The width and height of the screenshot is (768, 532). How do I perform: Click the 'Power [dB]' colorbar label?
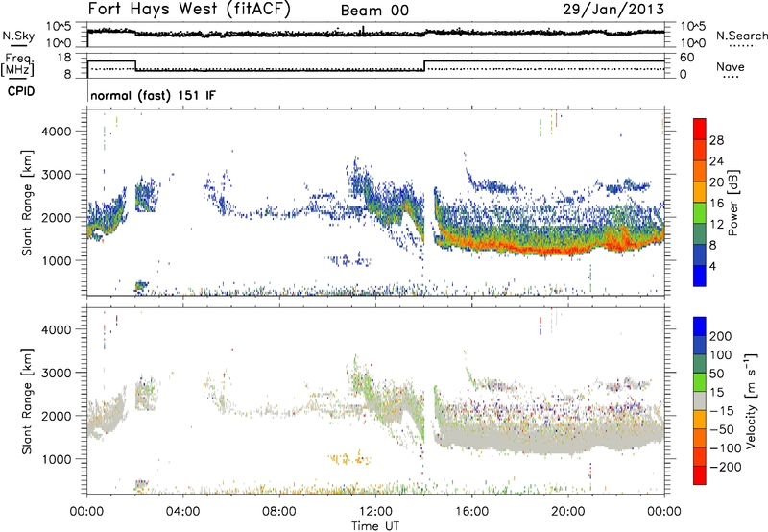(x=732, y=203)
